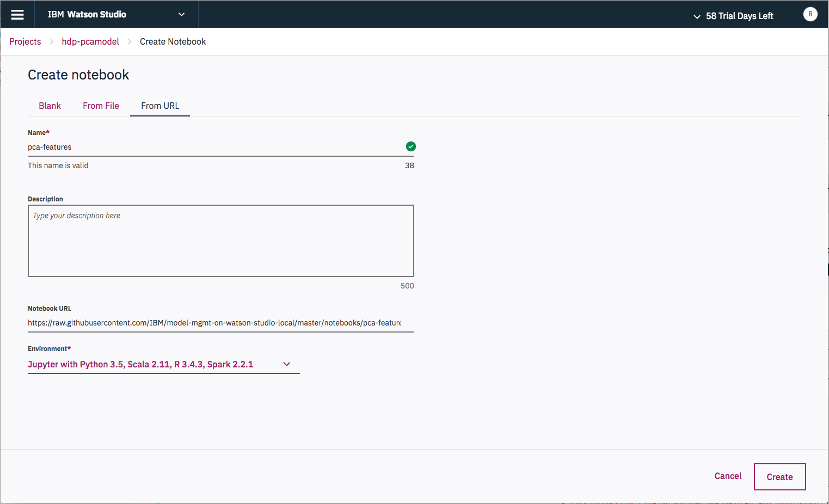Image resolution: width=829 pixels, height=504 pixels.
Task: Click the '38' name character counter
Action: [409, 165]
